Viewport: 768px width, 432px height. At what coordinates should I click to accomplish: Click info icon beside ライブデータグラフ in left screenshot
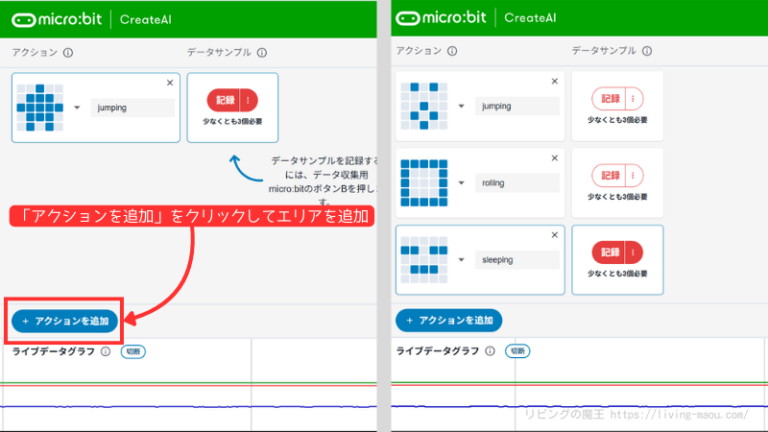click(106, 352)
